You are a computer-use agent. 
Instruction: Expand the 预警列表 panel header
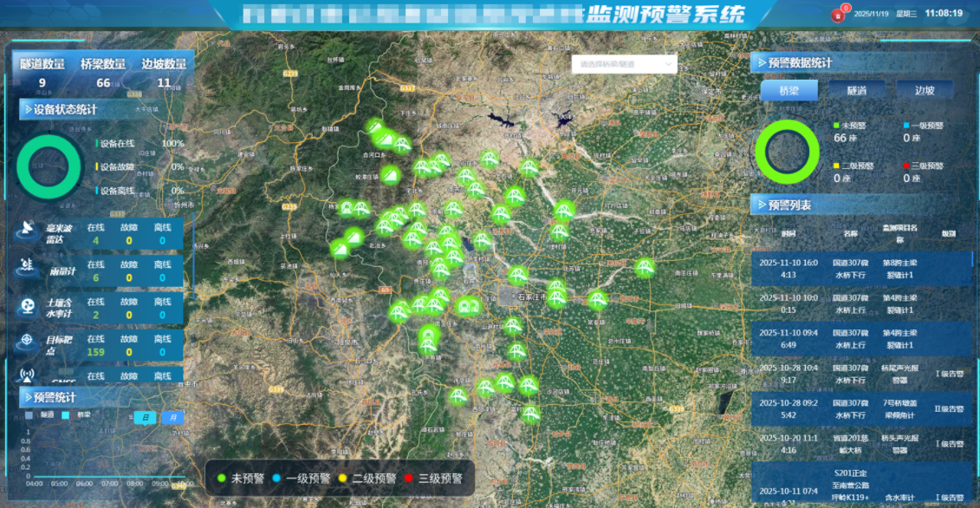[x=789, y=205]
